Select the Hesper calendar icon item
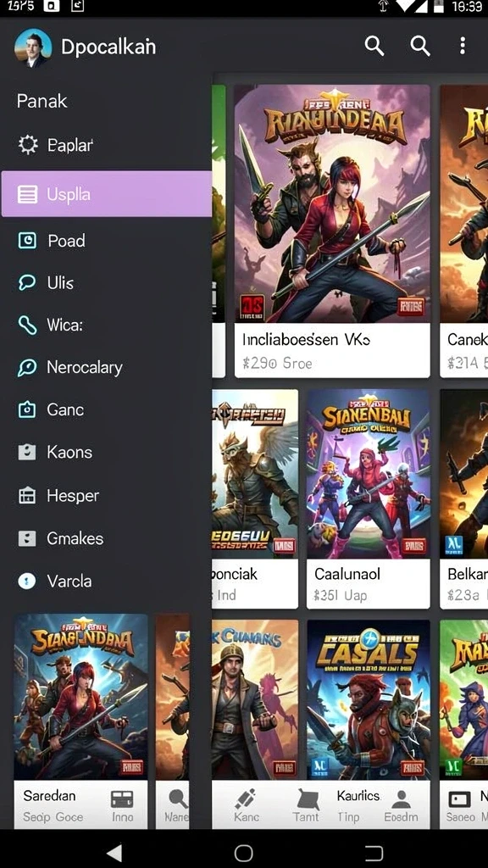Image resolution: width=488 pixels, height=868 pixels. tap(27, 495)
